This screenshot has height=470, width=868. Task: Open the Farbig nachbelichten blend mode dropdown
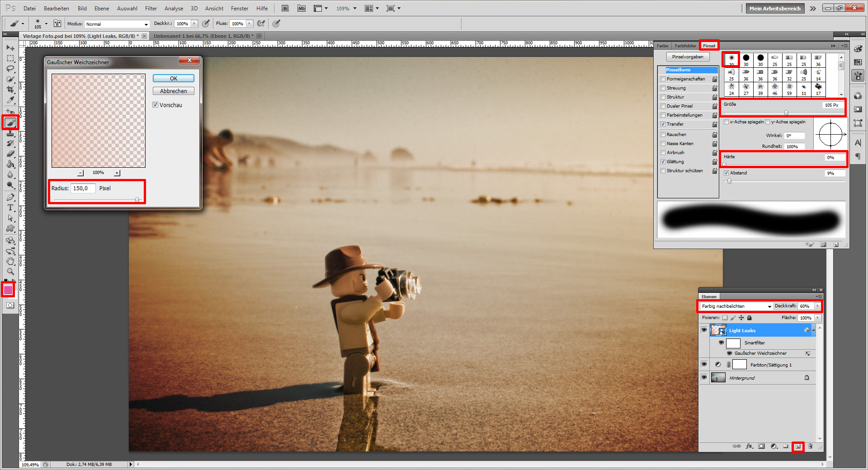point(736,306)
